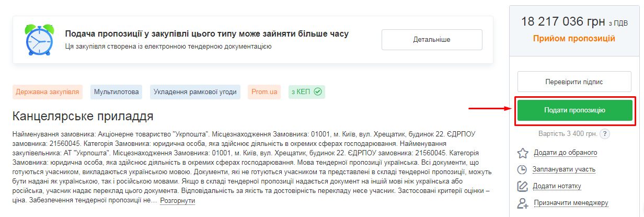Click the green checkmark icon beside з КЕП
Screen dimensions: 644x217
[317, 92]
